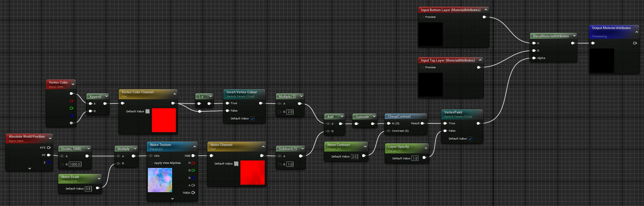Image resolution: width=644 pixels, height=206 pixels.
Task: Click the 1.0 Default Value field on Layer Opacity
Action: pos(415,158)
